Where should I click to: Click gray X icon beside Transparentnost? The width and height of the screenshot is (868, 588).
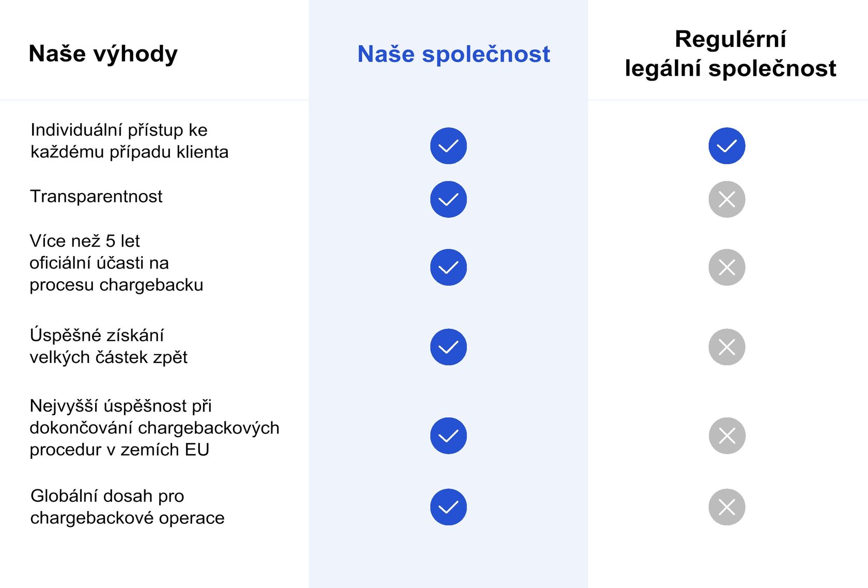point(726,199)
